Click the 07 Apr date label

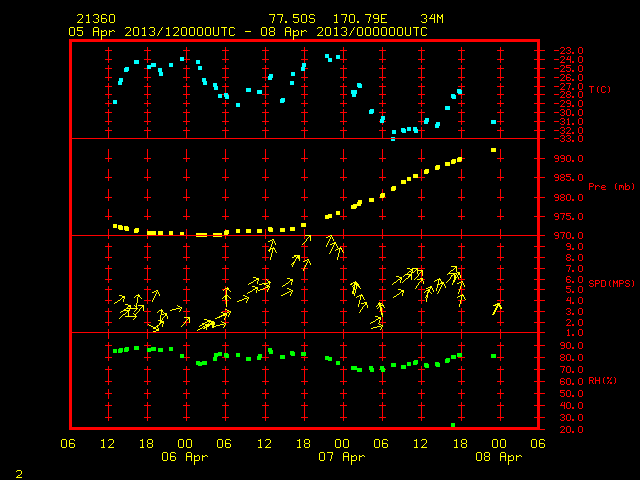tap(342, 457)
